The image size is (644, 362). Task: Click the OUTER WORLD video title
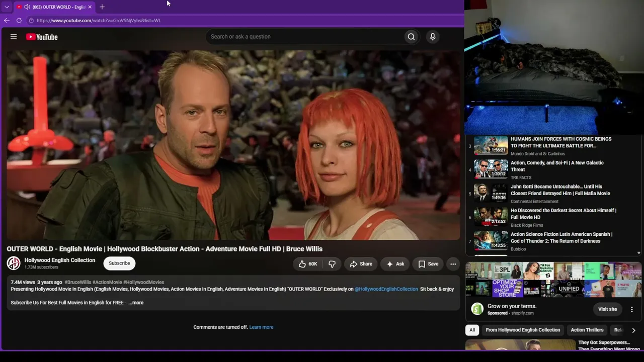[x=165, y=249]
